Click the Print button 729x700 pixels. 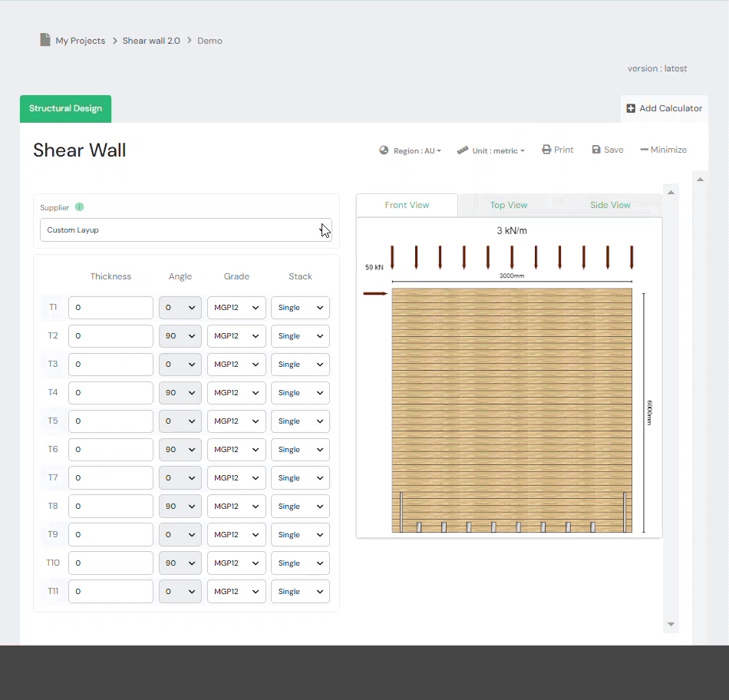tap(557, 150)
